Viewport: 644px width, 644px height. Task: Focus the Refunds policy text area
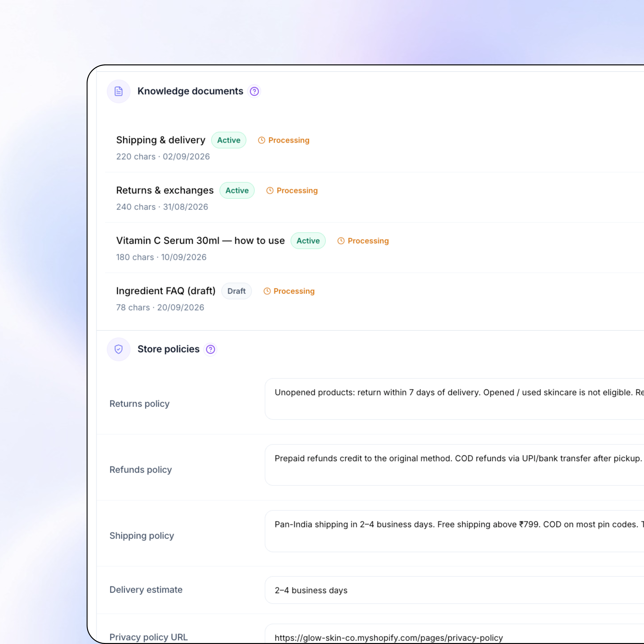[x=454, y=465]
